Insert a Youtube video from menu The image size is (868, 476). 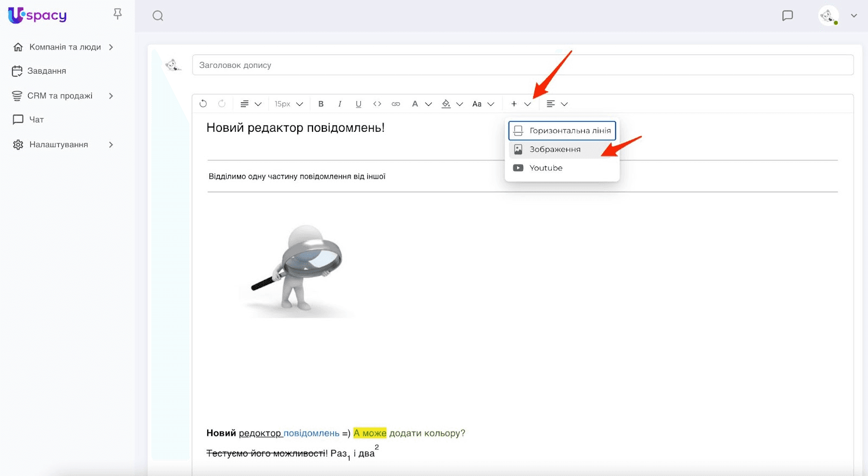[546, 168]
